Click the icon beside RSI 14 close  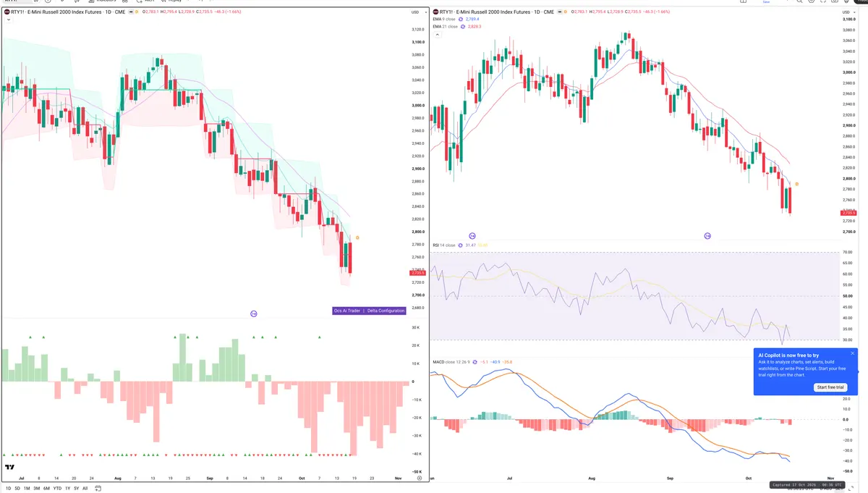pyautogui.click(x=461, y=245)
